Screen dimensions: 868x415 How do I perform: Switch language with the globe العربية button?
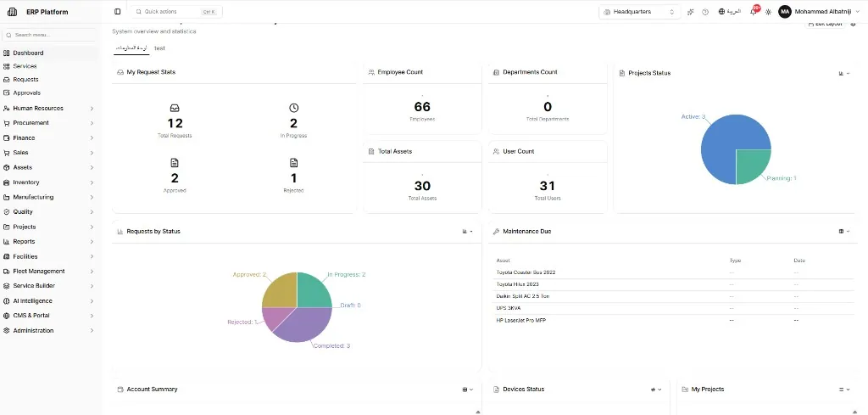point(730,12)
